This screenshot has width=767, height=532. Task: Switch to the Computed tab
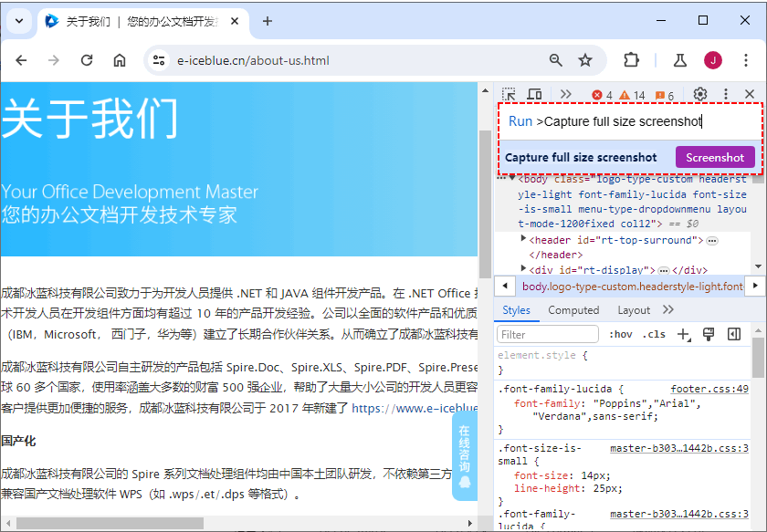[574, 310]
